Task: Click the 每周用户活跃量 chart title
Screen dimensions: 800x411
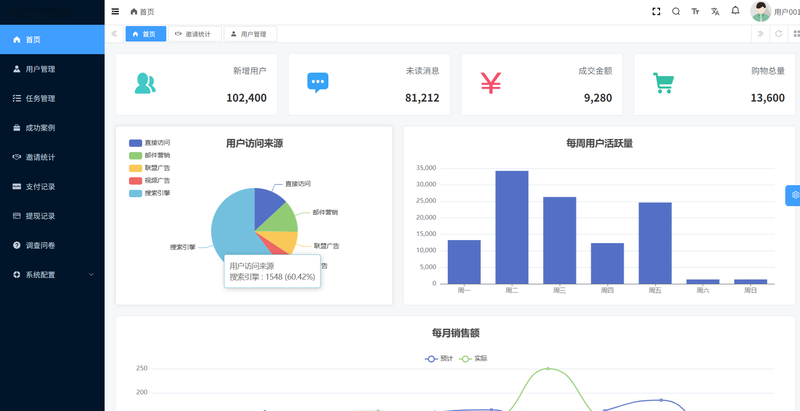Action: 599,144
